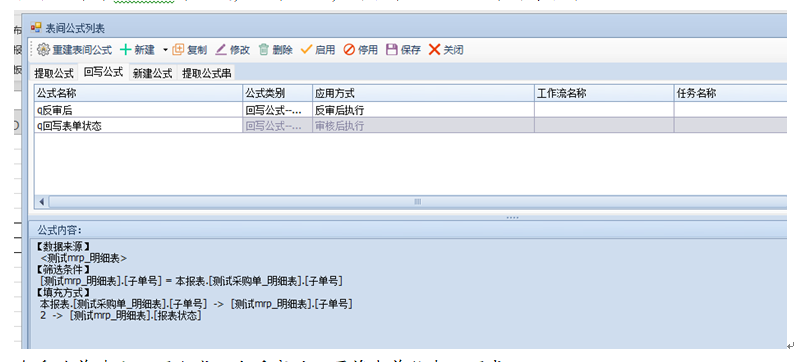Switch to the 提取公式 tab

[54, 73]
